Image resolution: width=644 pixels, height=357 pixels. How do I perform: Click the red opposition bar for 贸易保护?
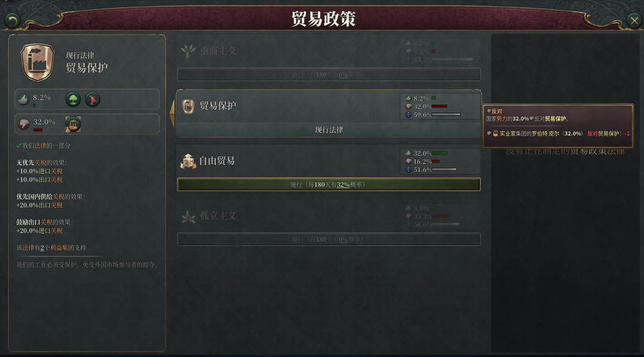(x=439, y=106)
